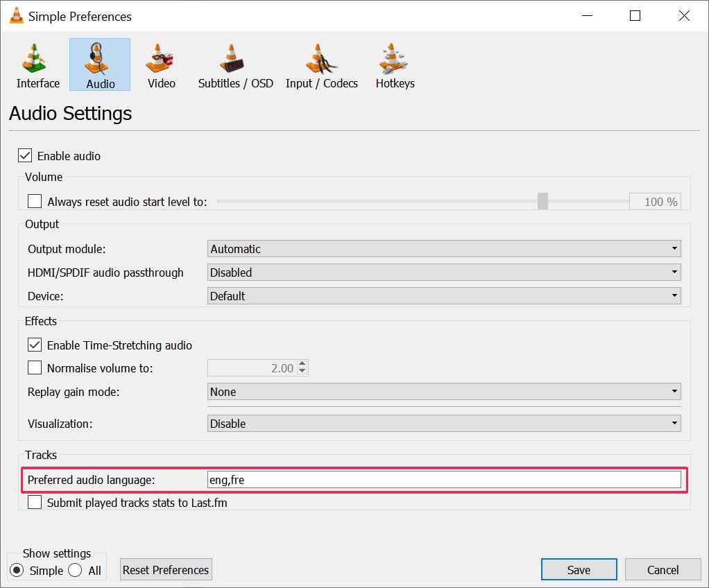
Task: Check Submit played tracks stats to Last.fm
Action: pos(35,503)
